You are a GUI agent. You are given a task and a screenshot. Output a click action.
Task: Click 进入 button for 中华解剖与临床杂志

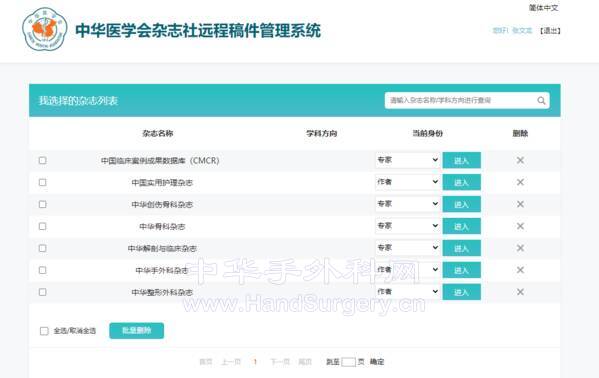(x=461, y=248)
